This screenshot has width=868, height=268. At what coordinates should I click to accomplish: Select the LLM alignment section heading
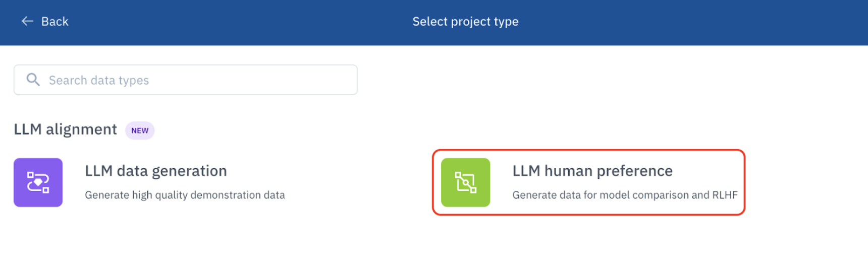(66, 129)
